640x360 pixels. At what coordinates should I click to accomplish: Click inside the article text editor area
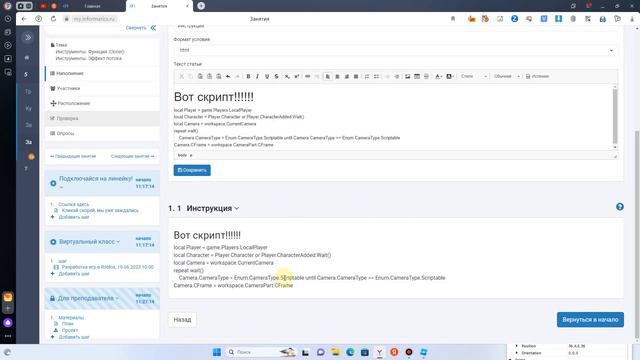coord(393,118)
